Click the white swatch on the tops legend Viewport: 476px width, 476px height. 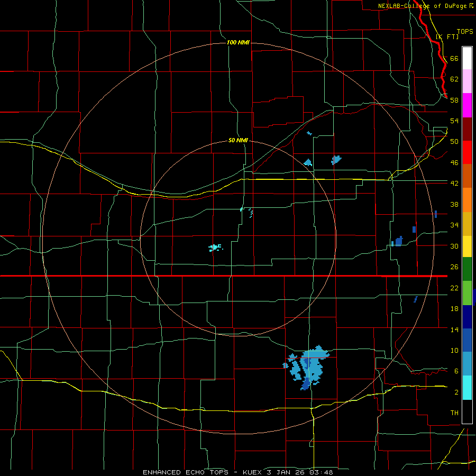coord(467,58)
